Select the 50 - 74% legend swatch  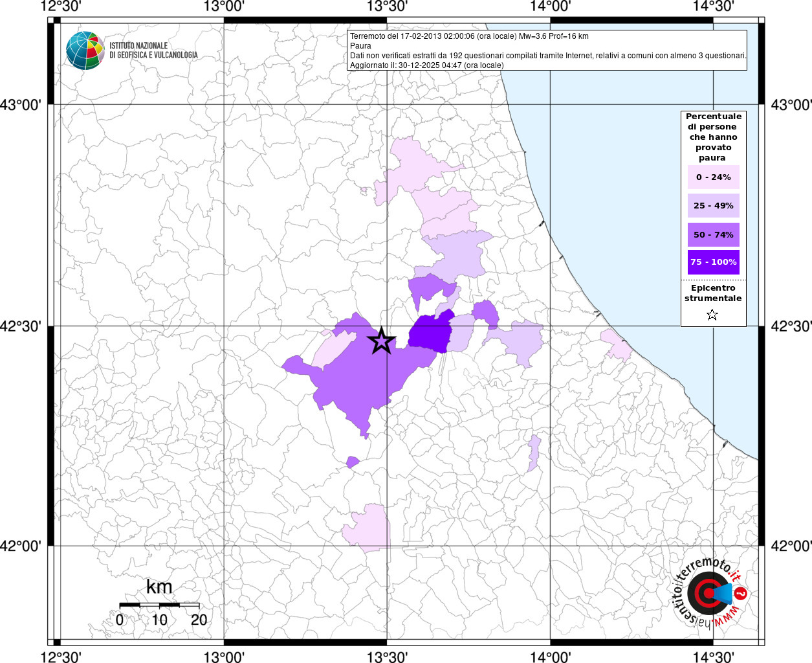713,234
